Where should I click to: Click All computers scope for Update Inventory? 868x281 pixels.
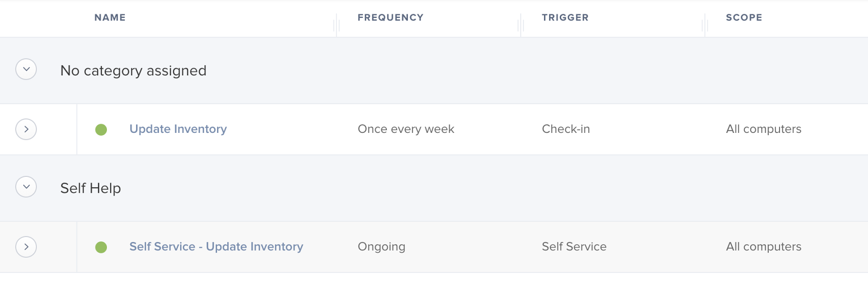[x=763, y=129]
